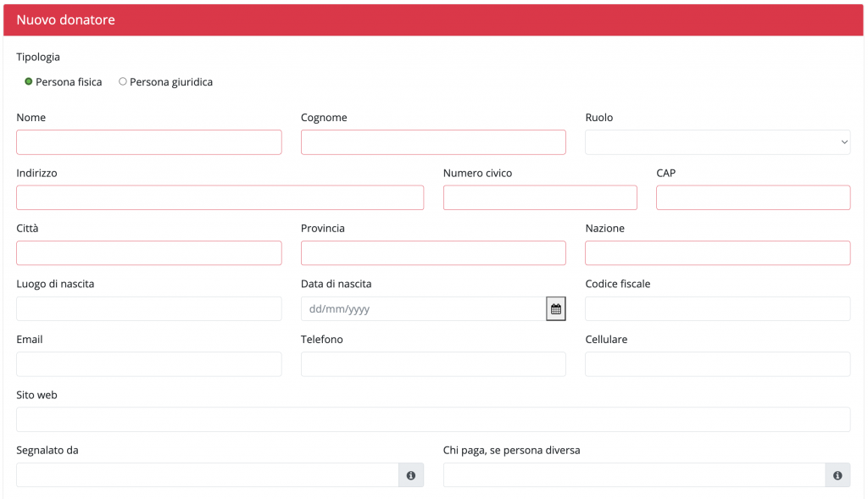This screenshot has height=499, width=868.
Task: Select the Persona fisica radio button
Action: pos(29,81)
